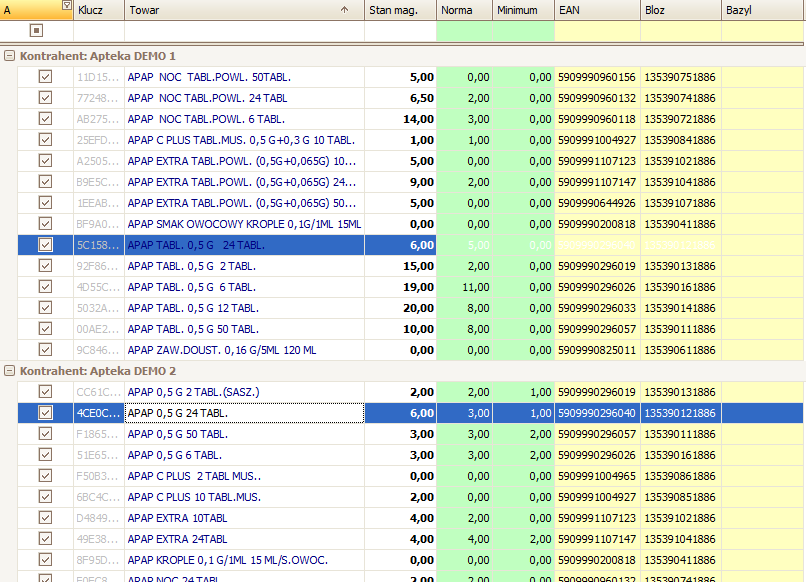Uncheck the APAP NOC TABL.POWL. 50TABL. row checkbox

[x=45, y=77]
